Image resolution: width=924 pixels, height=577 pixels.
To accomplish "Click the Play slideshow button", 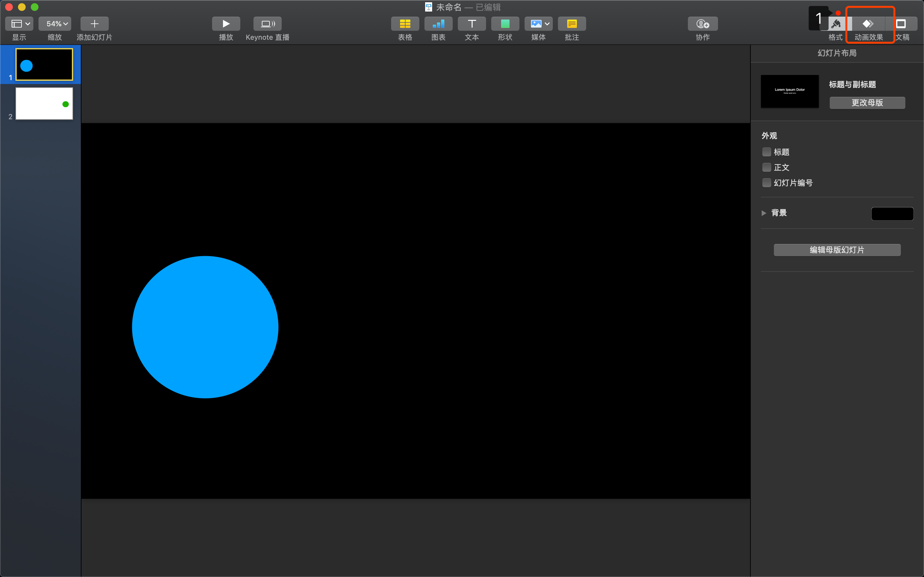I will point(226,24).
